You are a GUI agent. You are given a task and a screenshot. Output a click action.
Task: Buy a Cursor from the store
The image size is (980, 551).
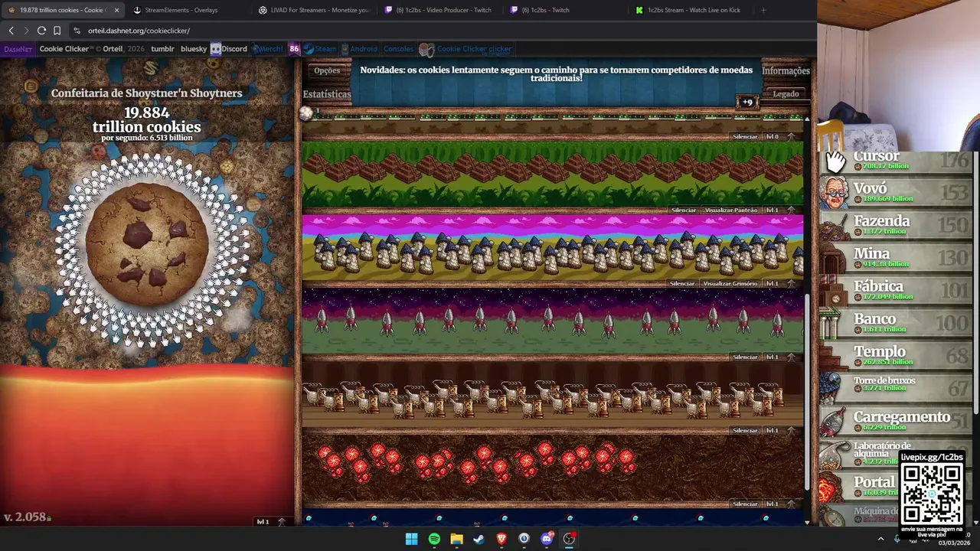point(897,161)
